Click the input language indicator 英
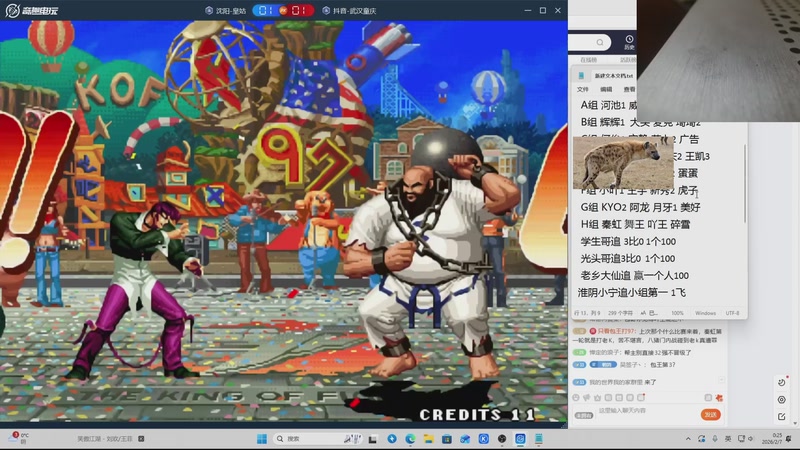800x450 pixels. point(728,439)
